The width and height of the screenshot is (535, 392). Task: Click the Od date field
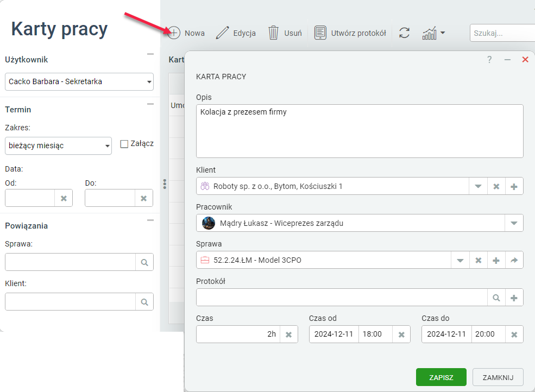(30, 198)
